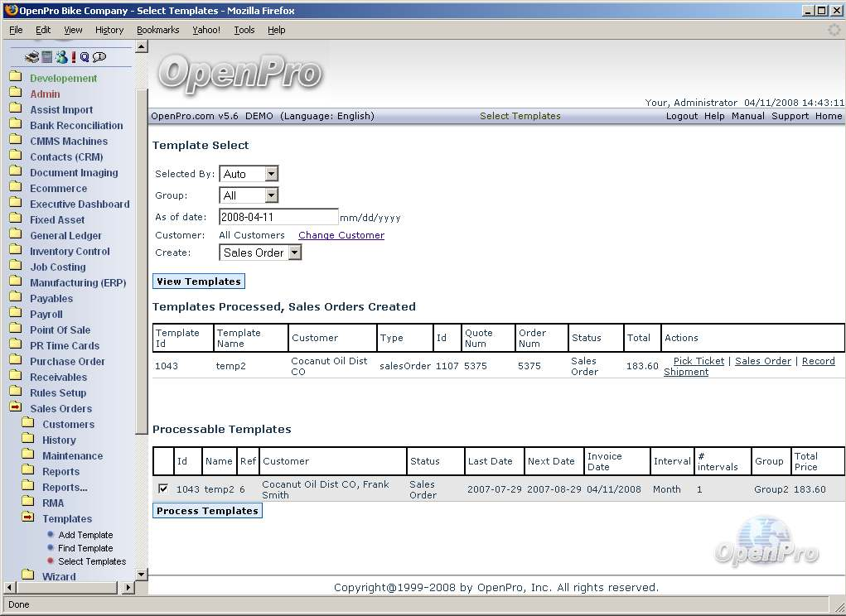
Task: Click the blue Q icon
Action: point(85,57)
